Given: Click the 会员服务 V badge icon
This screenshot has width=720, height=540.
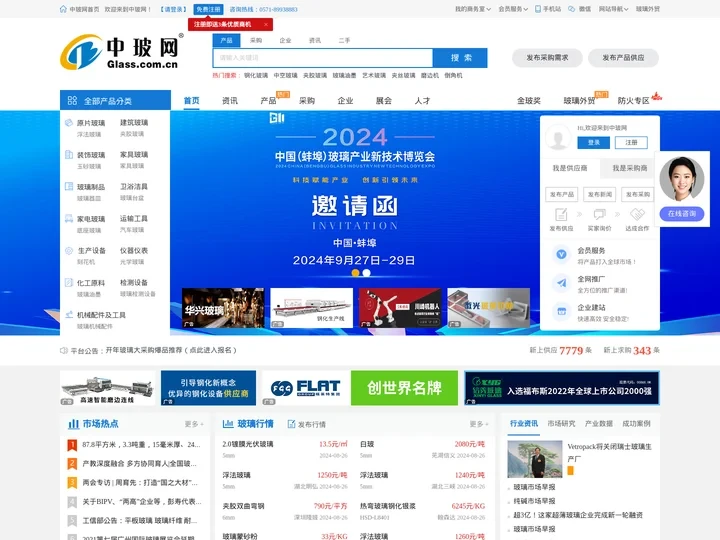Looking at the screenshot, I should 561,254.
